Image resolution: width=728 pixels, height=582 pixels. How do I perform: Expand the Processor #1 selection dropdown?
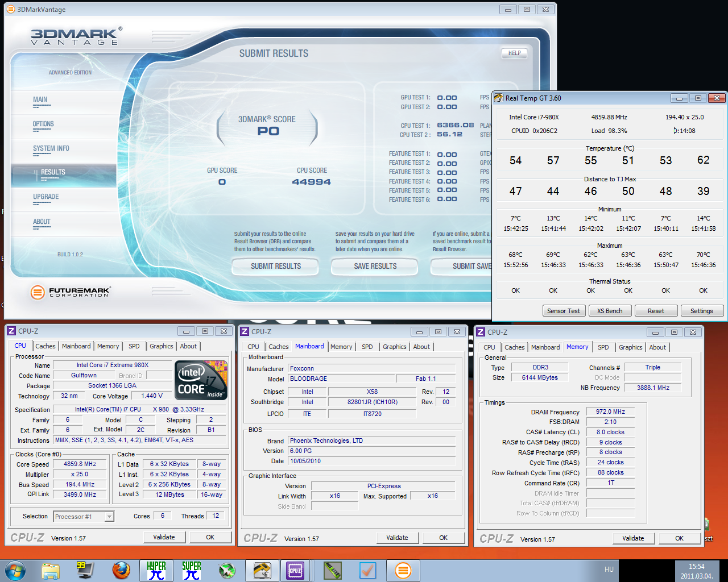click(109, 517)
